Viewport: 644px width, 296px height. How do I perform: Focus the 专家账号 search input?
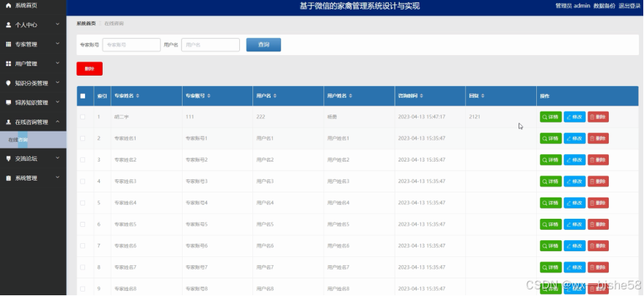pos(131,45)
